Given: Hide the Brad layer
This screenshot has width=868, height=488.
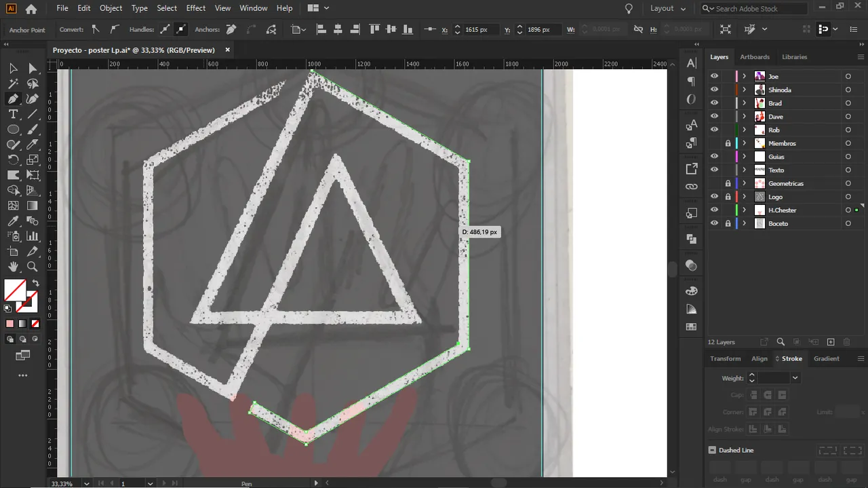Looking at the screenshot, I should click(x=714, y=103).
